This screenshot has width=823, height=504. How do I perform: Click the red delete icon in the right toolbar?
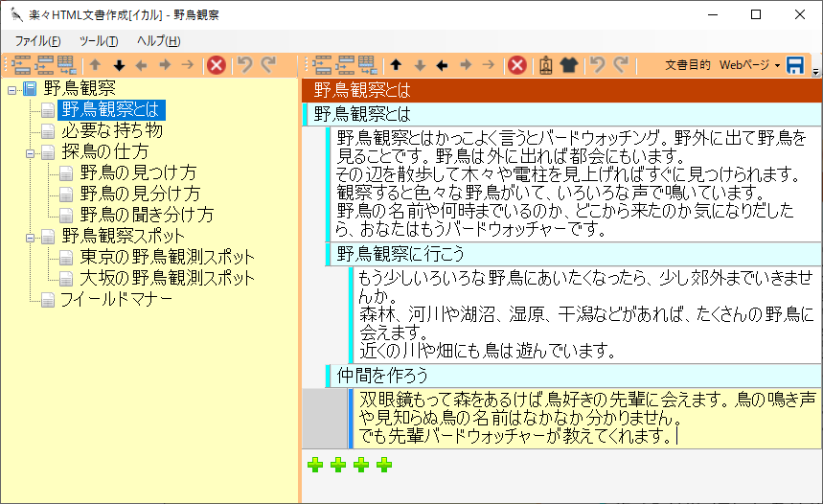tap(516, 65)
